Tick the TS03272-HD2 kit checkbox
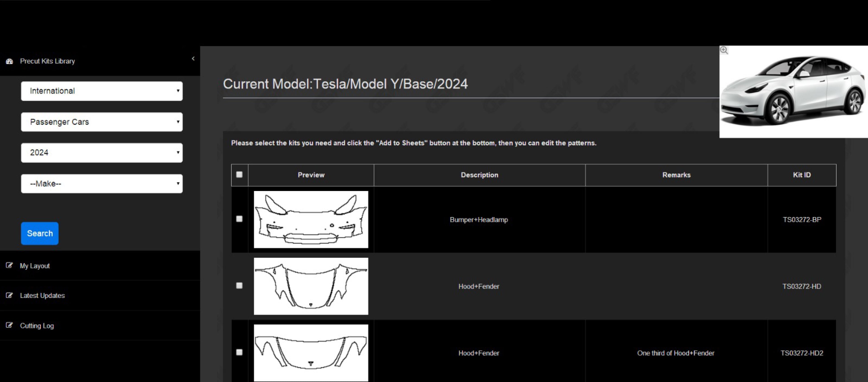The width and height of the screenshot is (868, 382). click(239, 352)
